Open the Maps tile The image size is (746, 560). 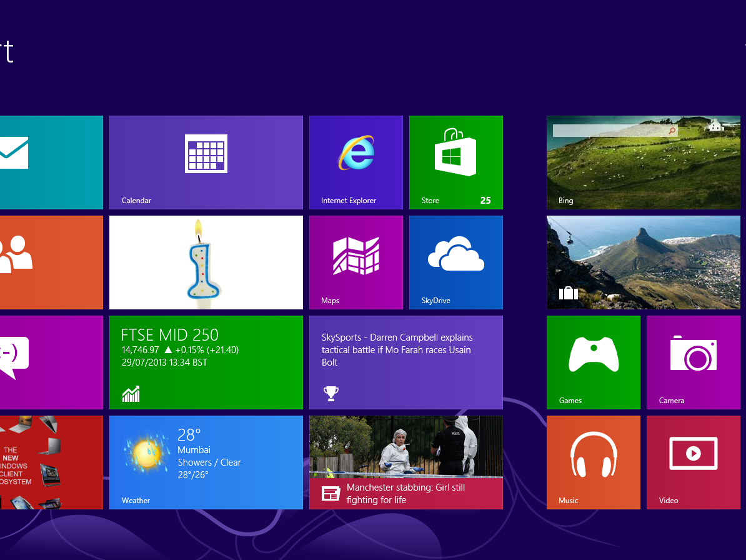pyautogui.click(x=356, y=262)
